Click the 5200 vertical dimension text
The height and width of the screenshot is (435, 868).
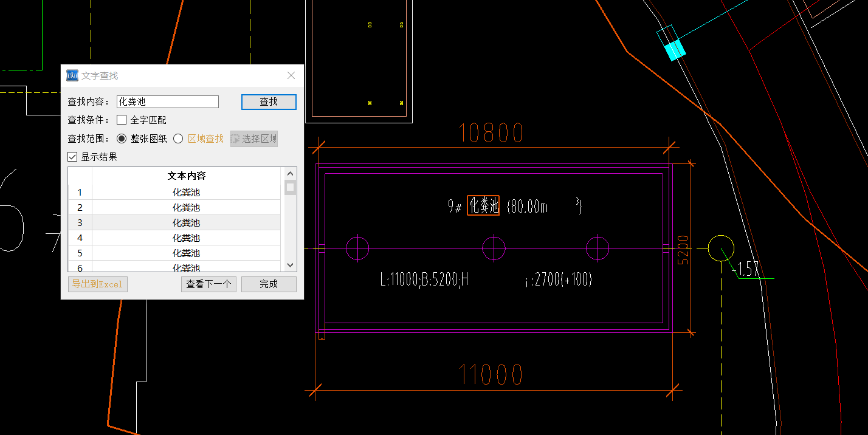click(x=684, y=249)
